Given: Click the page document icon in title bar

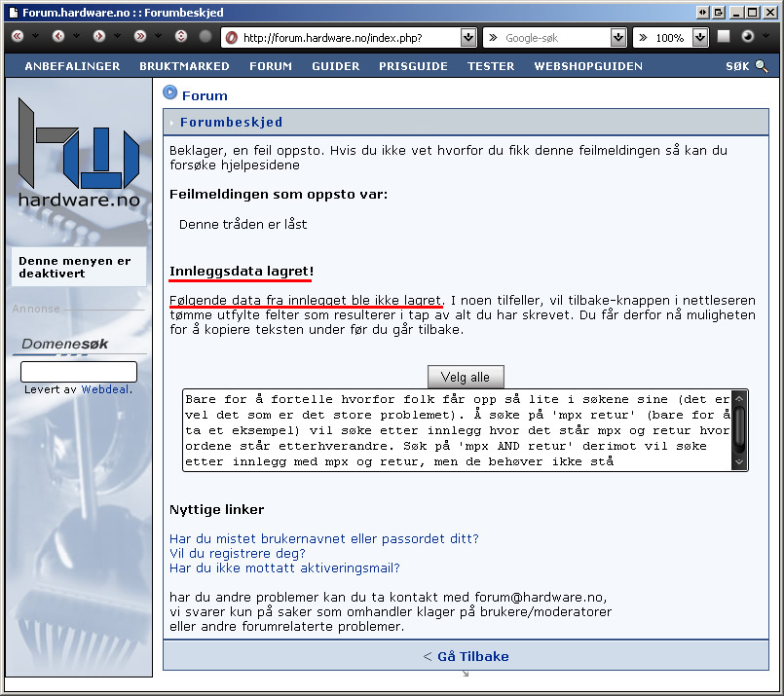Looking at the screenshot, I should click(x=14, y=13).
